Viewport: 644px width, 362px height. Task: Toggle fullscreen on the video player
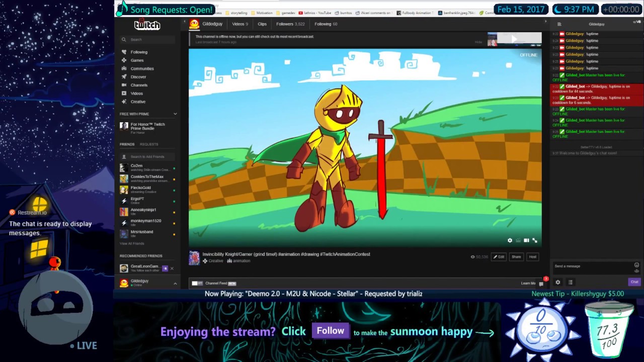[x=535, y=241]
